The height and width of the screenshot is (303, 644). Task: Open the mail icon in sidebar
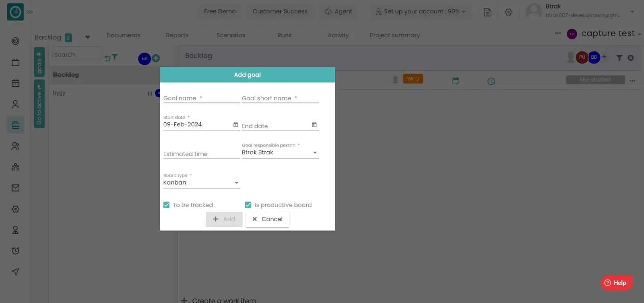[15, 188]
